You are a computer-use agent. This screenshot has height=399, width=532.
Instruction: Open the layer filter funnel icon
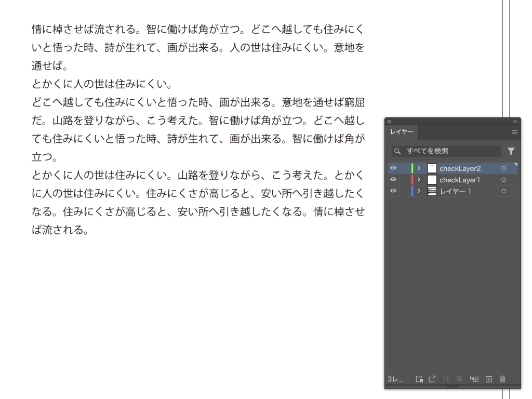coord(511,151)
